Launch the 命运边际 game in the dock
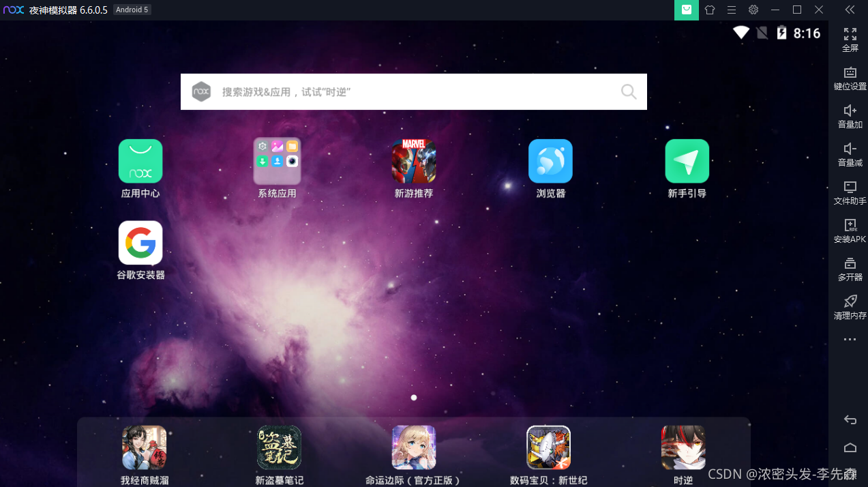868x487 pixels. tap(414, 447)
